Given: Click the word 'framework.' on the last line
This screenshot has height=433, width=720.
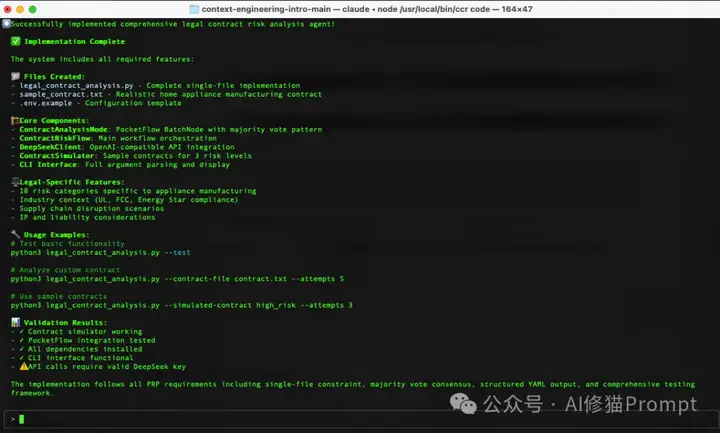Looking at the screenshot, I should [x=33, y=393].
